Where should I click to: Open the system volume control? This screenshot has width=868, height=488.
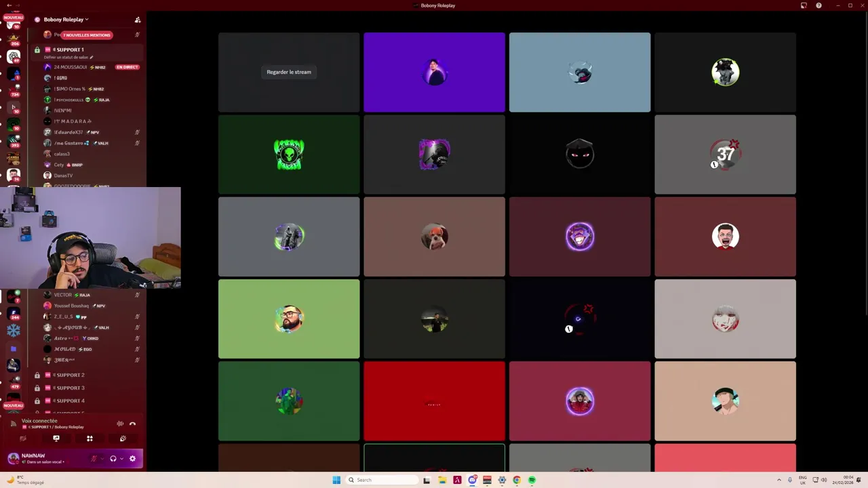coord(824,480)
